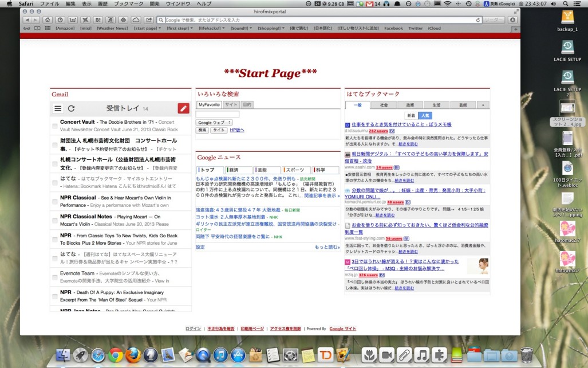Open the volume control in the menu bar
The width and height of the screenshot is (588, 368).
click(x=554, y=4)
